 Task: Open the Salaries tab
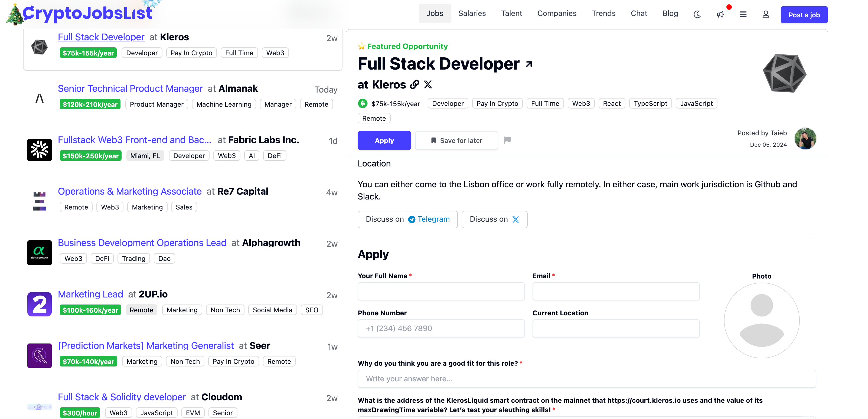pyautogui.click(x=472, y=14)
